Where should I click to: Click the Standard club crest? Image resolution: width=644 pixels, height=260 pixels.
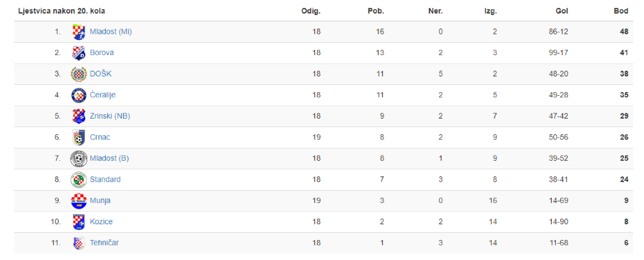click(79, 179)
